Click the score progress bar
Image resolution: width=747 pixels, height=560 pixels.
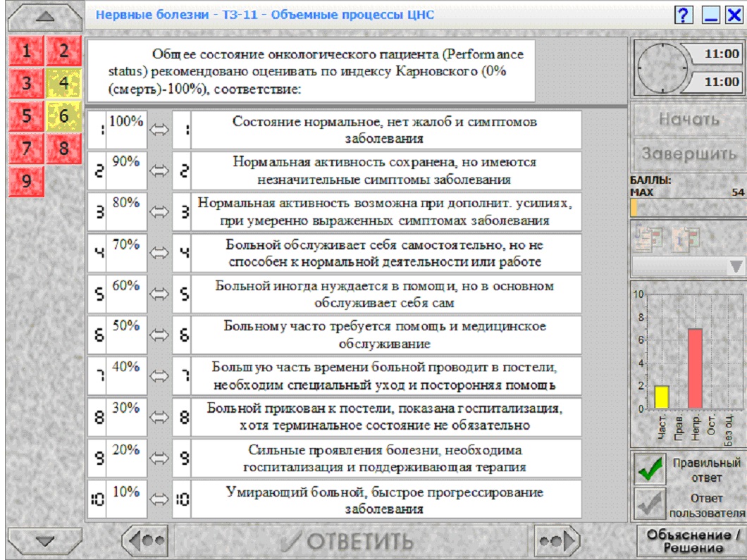pyautogui.click(x=688, y=208)
